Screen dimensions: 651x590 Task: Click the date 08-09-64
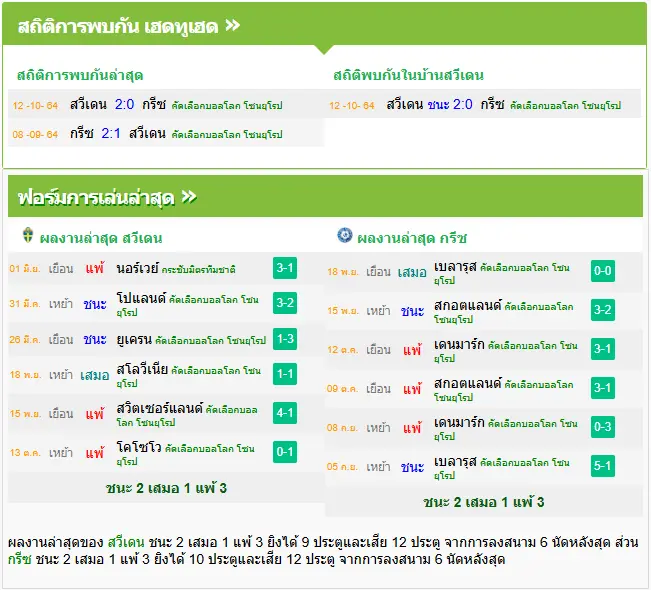(x=35, y=135)
